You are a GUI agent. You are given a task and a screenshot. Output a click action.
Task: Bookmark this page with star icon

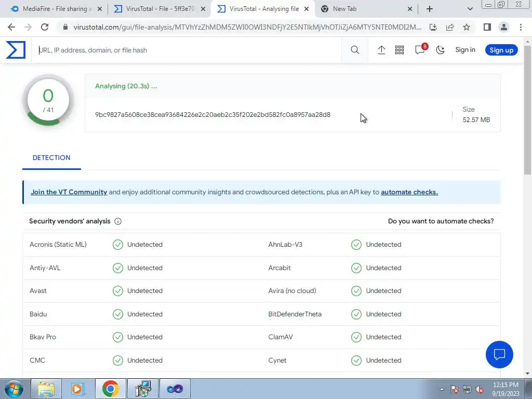tap(467, 27)
